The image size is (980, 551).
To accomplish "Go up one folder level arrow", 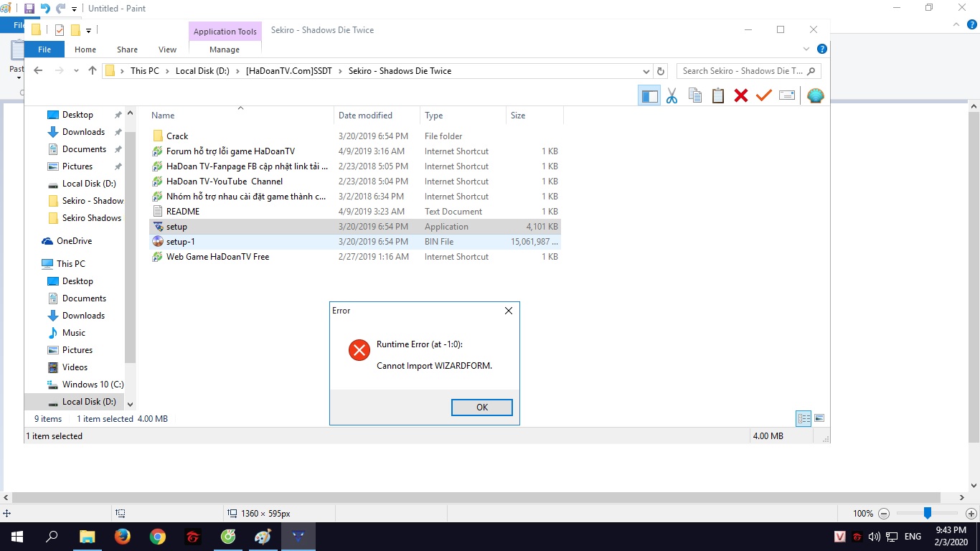I will (x=92, y=70).
